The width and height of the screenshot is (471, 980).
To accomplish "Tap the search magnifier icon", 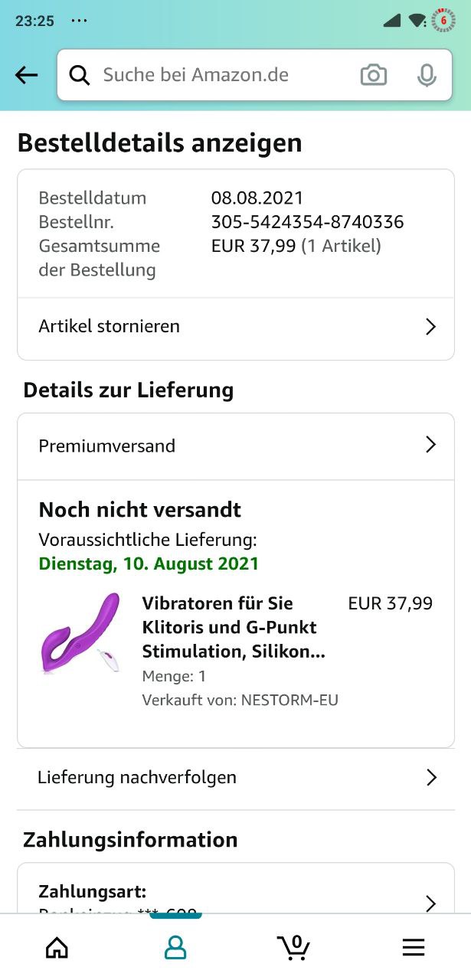I will (80, 74).
